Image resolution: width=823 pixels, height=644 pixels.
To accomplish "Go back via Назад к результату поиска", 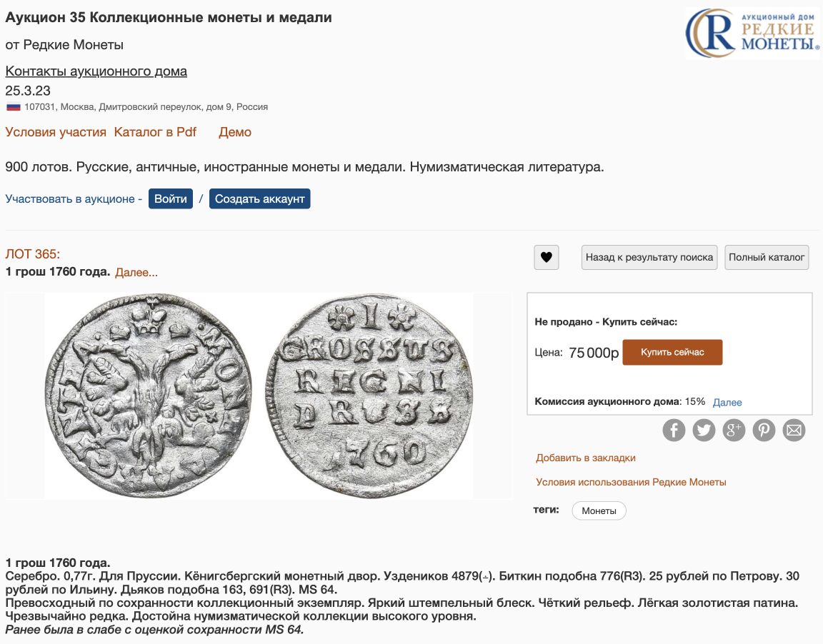I will pos(649,257).
